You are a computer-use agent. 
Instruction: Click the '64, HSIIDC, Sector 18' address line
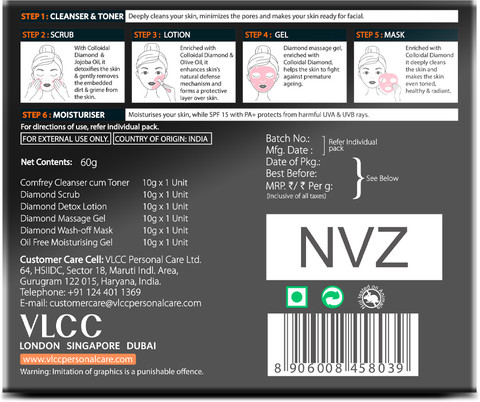click(99, 270)
